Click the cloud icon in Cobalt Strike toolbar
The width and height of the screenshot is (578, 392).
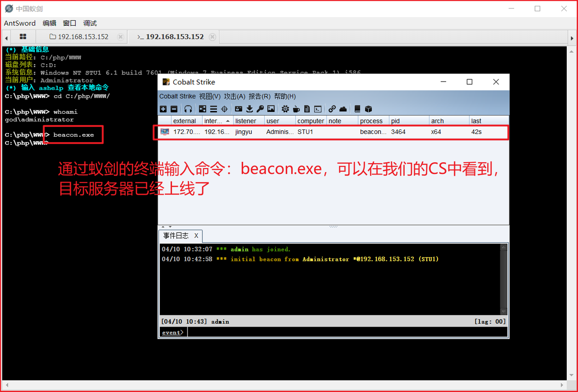pos(343,109)
